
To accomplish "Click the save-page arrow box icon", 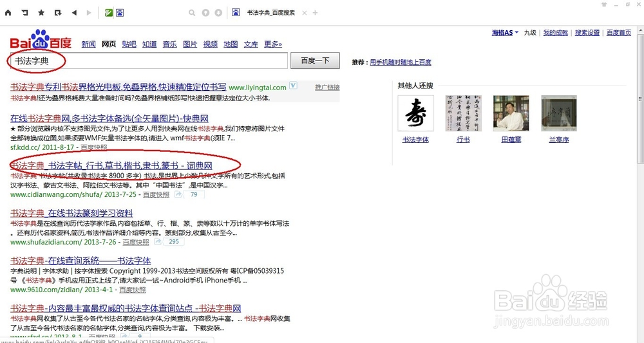I will [x=58, y=13].
